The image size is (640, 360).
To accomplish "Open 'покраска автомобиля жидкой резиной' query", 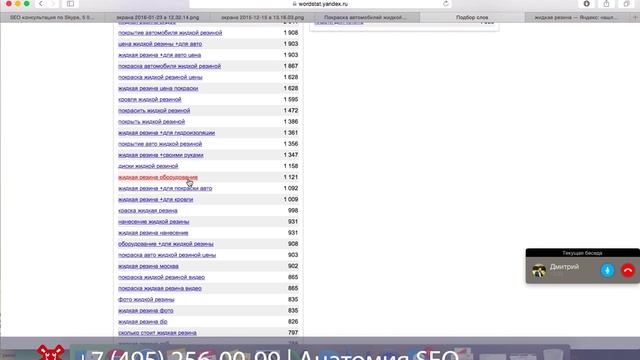I will click(169, 66).
